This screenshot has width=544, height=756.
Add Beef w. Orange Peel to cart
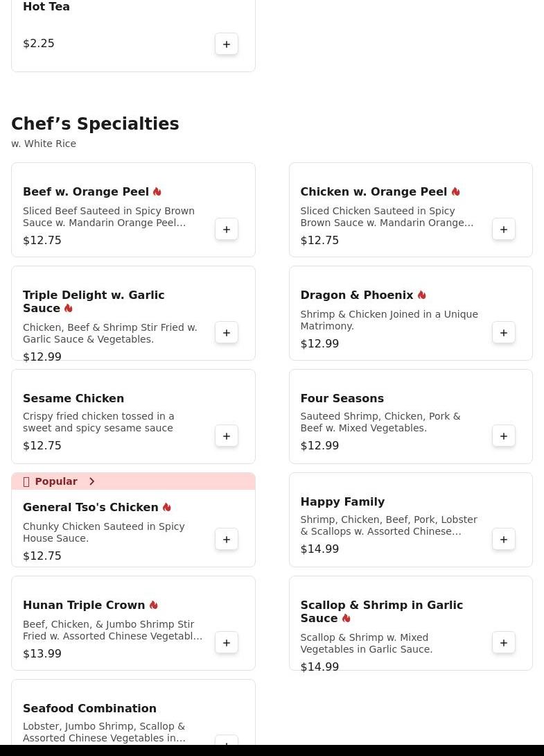pyautogui.click(x=227, y=229)
